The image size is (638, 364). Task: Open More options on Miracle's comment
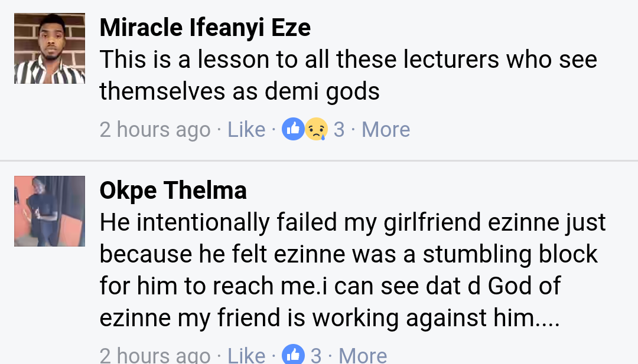coord(386,129)
